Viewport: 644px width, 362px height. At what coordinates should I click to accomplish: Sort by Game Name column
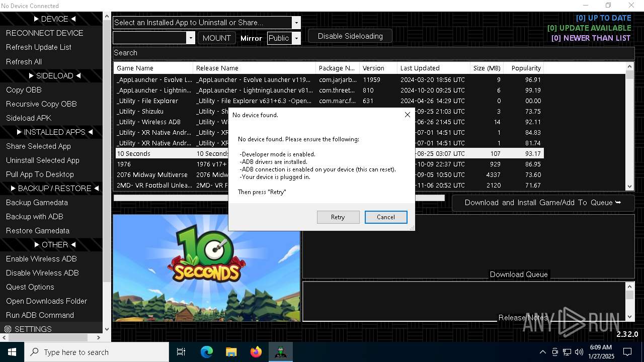click(153, 68)
